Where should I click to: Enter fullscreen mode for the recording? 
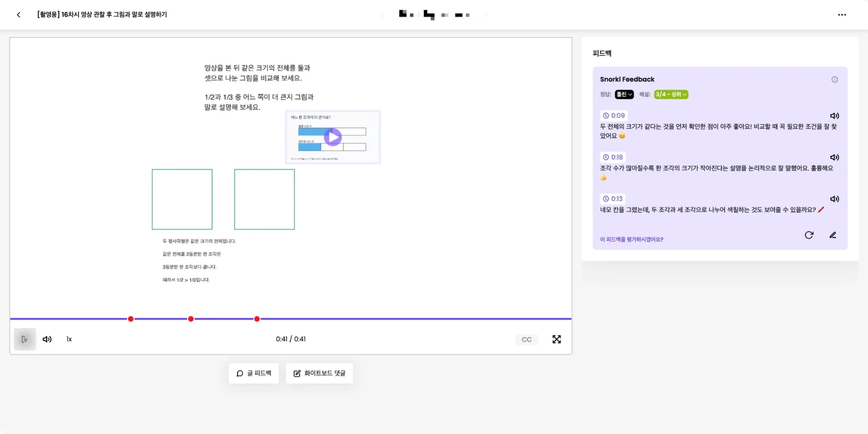coord(557,339)
